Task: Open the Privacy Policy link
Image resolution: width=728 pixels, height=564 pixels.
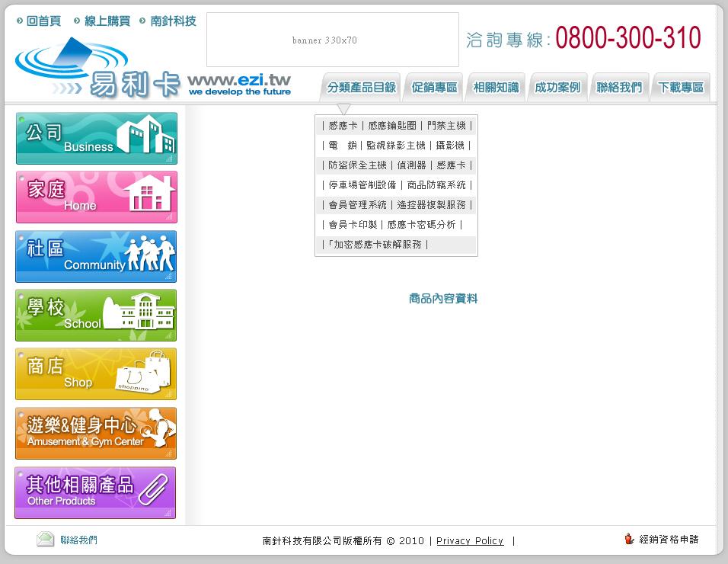Action: click(x=470, y=541)
